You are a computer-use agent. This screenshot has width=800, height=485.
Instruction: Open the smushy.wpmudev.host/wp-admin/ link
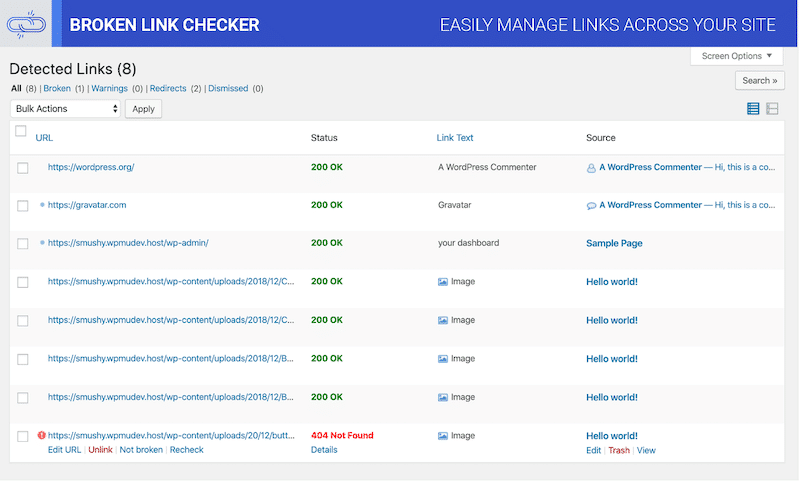pyautogui.click(x=128, y=243)
